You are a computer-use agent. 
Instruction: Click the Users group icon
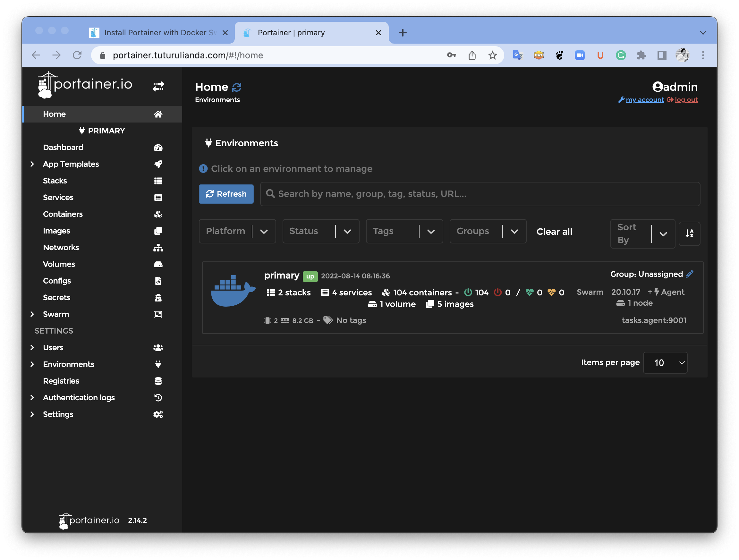(x=158, y=348)
